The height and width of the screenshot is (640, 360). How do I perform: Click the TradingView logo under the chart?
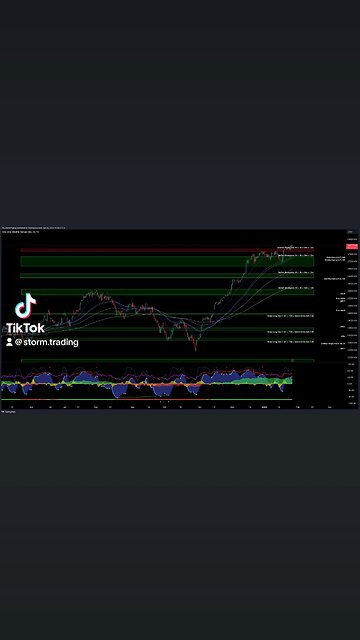click(x=8, y=412)
